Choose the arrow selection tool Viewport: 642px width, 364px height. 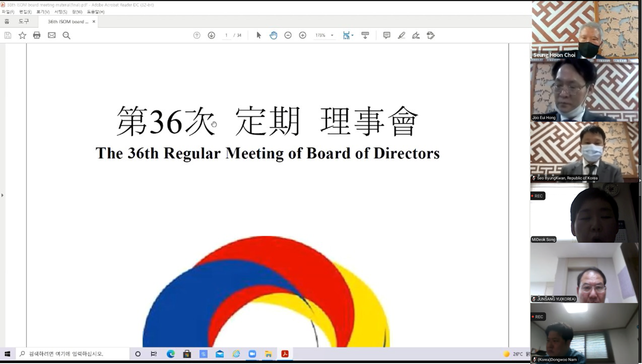pyautogui.click(x=259, y=35)
